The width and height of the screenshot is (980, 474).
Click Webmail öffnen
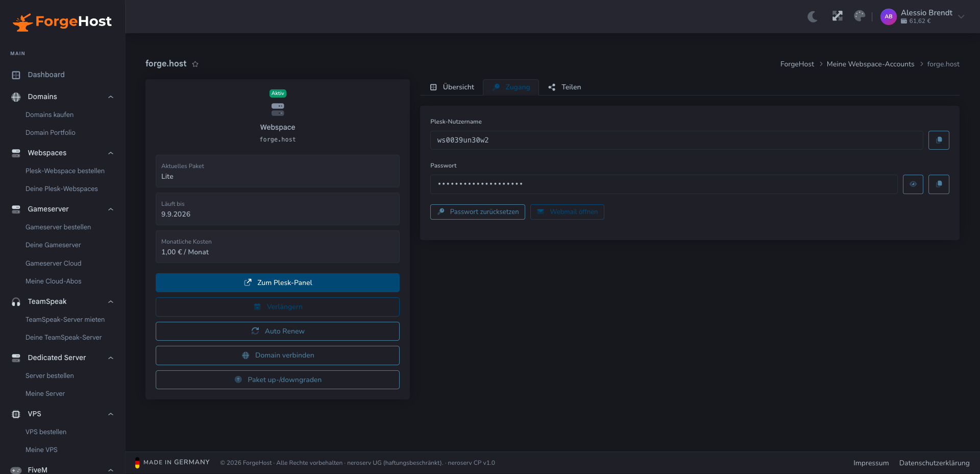point(567,212)
